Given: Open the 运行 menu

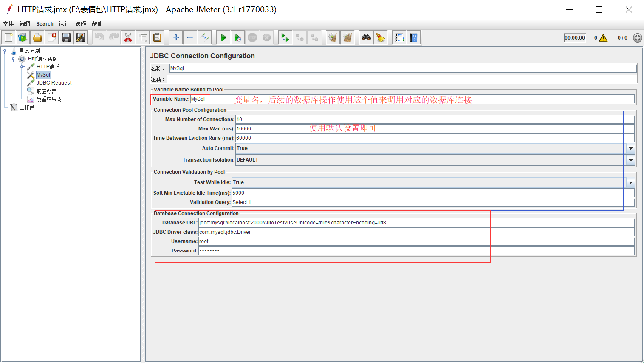Looking at the screenshot, I should (x=64, y=24).
